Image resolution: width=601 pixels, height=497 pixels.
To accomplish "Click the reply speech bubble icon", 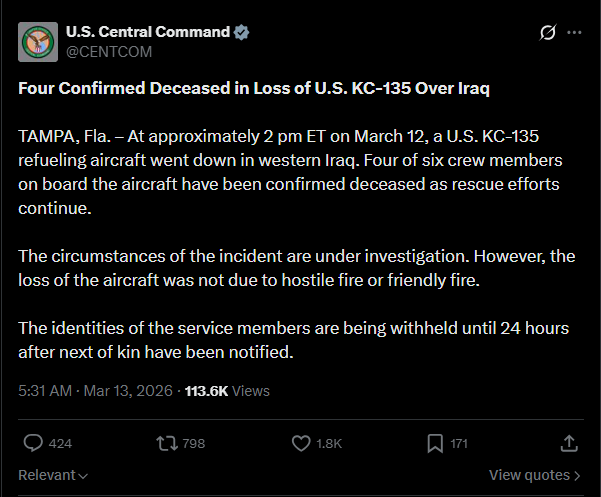I will 32,442.
